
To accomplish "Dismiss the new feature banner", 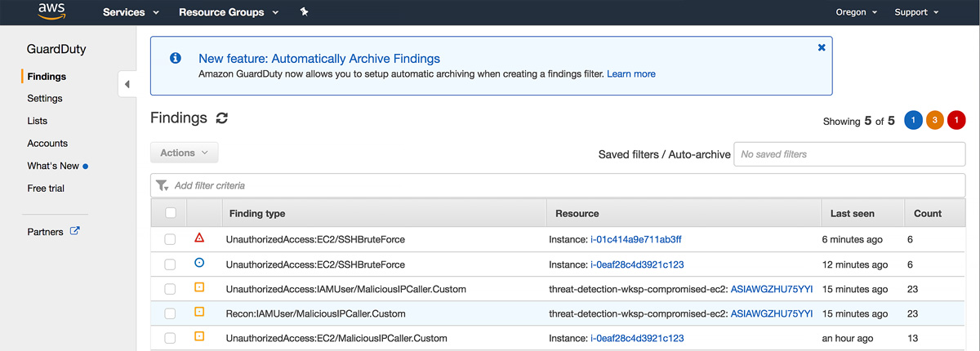I will point(821,48).
